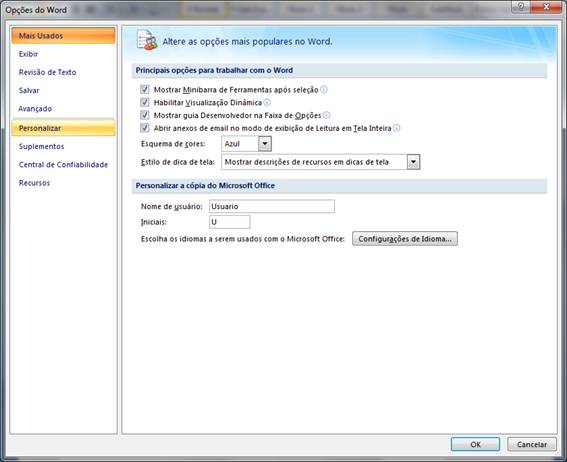Toggle Mostrar guia Desenvolvedor na Faixa de Opções
Image resolution: width=567 pixels, height=462 pixels.
pos(145,115)
